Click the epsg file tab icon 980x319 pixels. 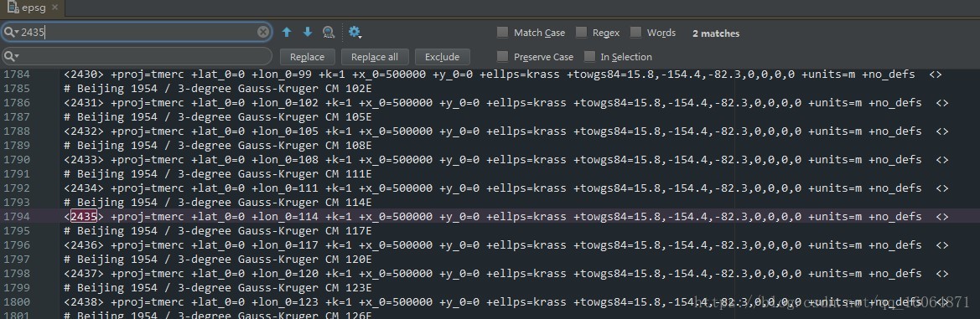tap(12, 8)
